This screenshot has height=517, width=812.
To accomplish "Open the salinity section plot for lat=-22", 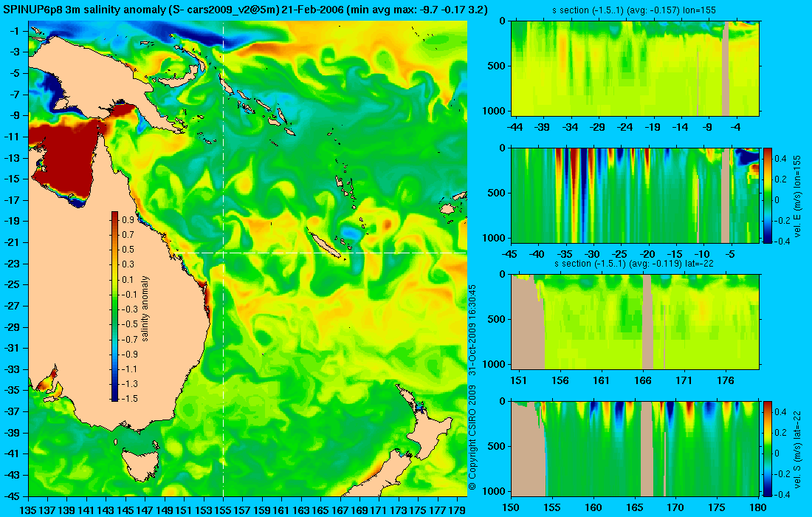I will click(x=636, y=322).
